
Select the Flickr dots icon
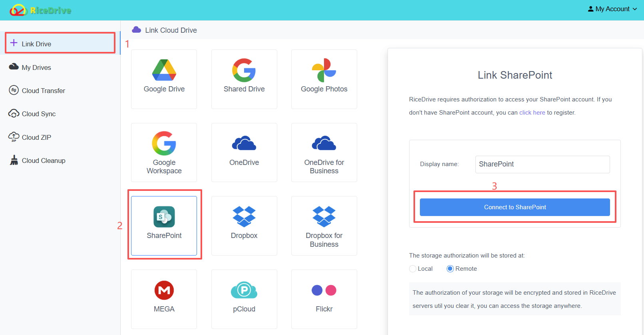click(324, 290)
